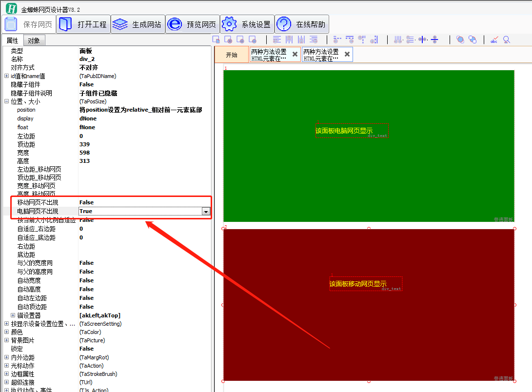This screenshot has height=392, width=532.
Task: Expand the 内外边距 property group
Action: pos(6,357)
